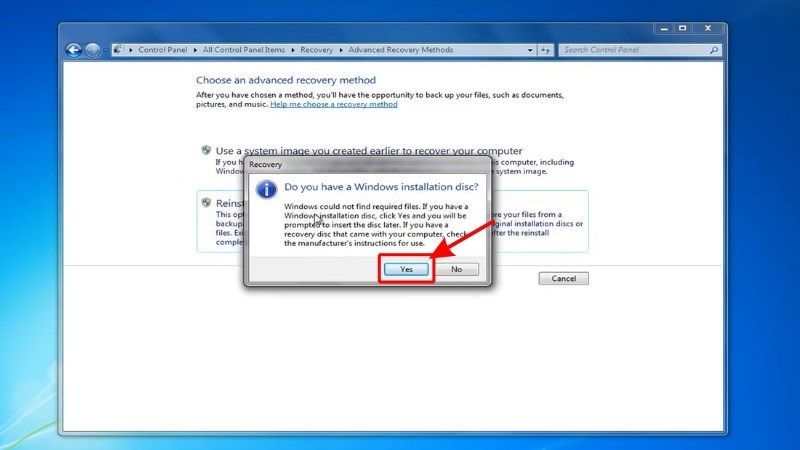
Task: Go back with the Back arrow button
Action: point(73,50)
